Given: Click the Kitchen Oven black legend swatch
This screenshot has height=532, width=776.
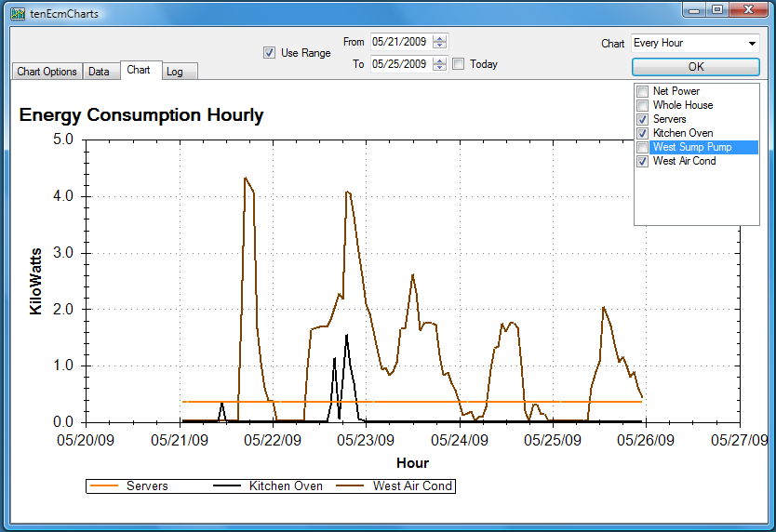Looking at the screenshot, I should coord(227,486).
